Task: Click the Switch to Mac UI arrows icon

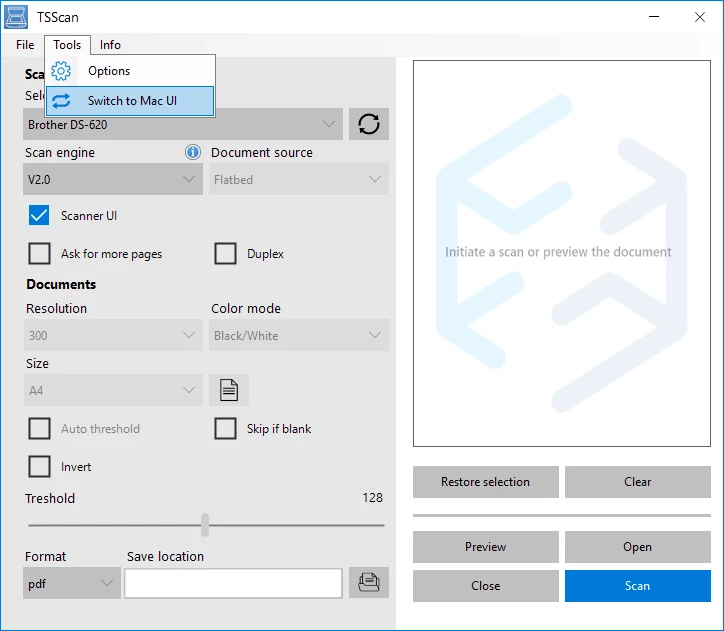Action: [x=61, y=101]
